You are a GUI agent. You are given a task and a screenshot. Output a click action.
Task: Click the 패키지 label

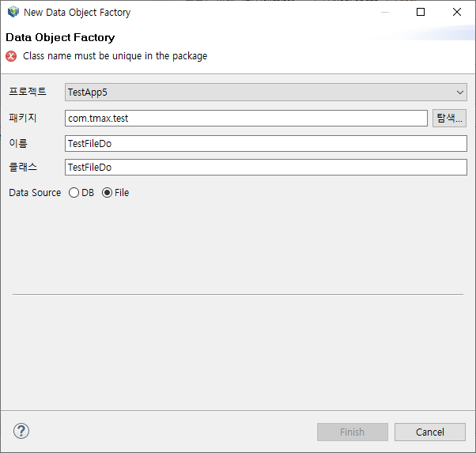point(23,118)
